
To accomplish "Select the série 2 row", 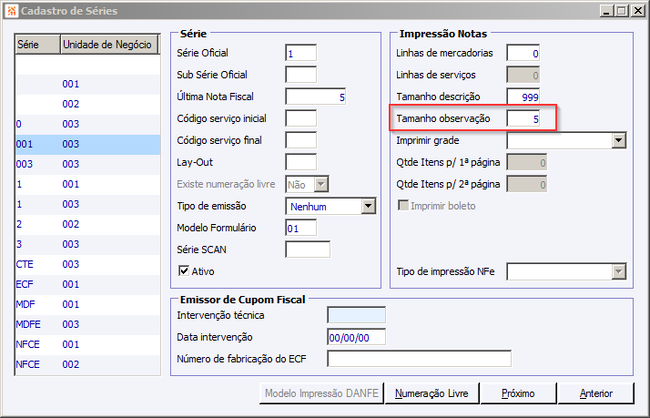I will click(x=87, y=224).
